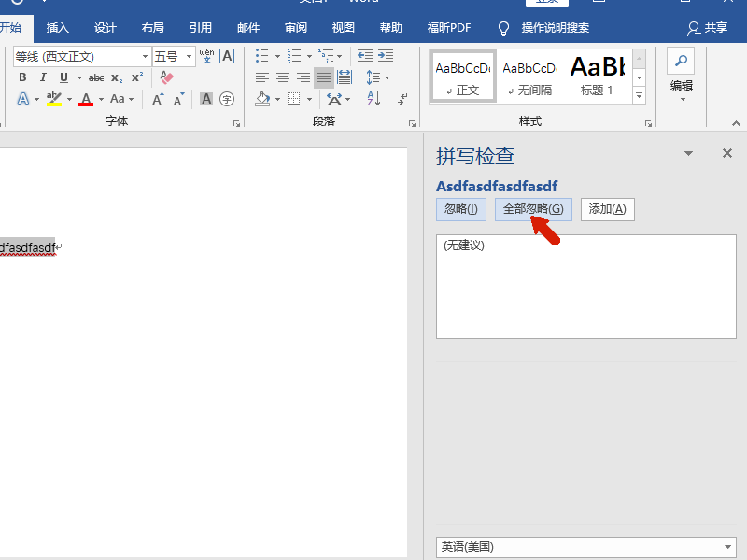Click the shading paint bucket icon

click(262, 99)
